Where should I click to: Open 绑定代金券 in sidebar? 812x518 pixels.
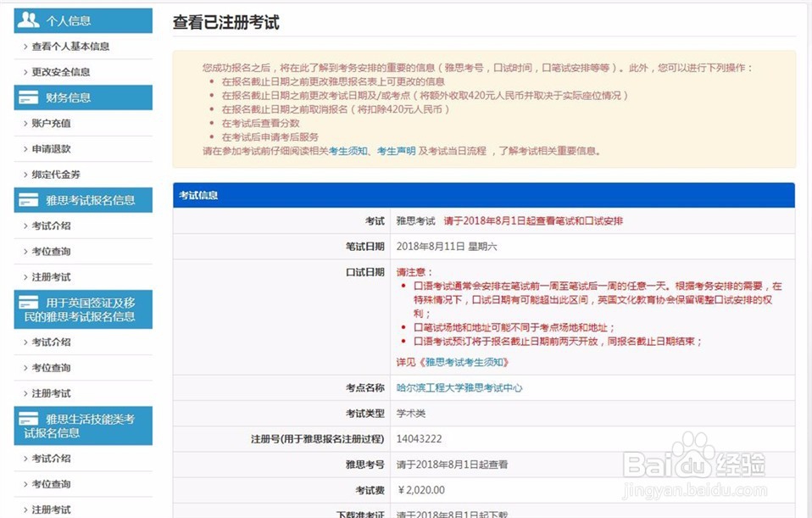(56, 174)
